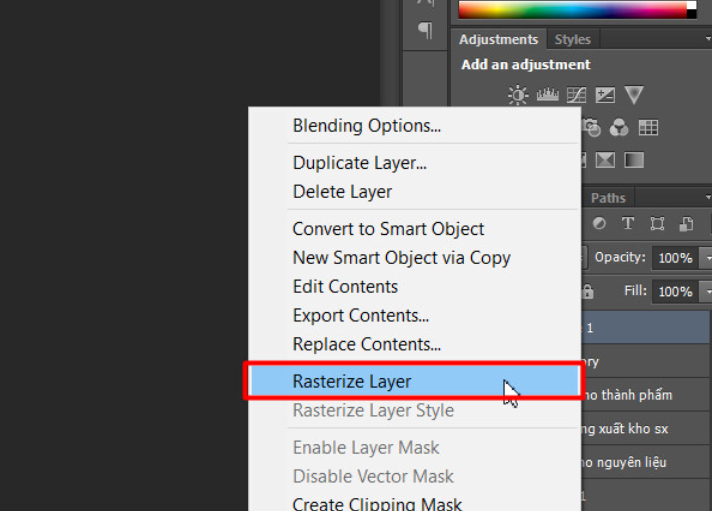Click the lock all icon

click(588, 291)
